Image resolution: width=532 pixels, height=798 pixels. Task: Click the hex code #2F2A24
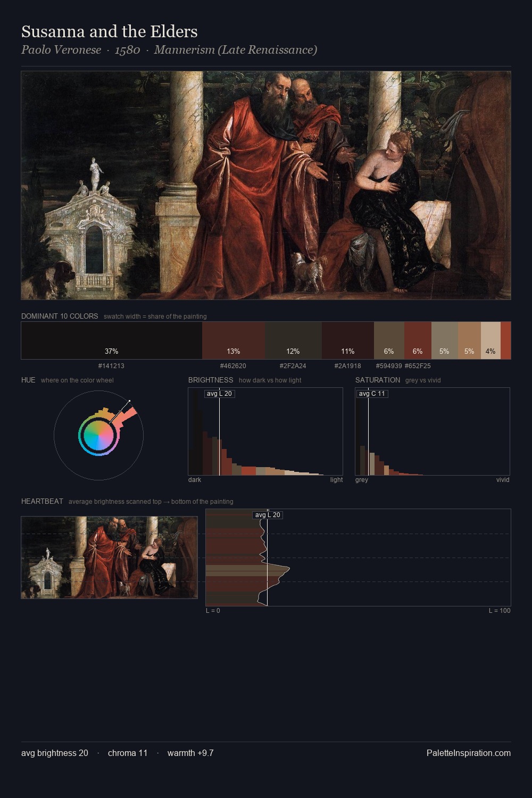tap(293, 366)
